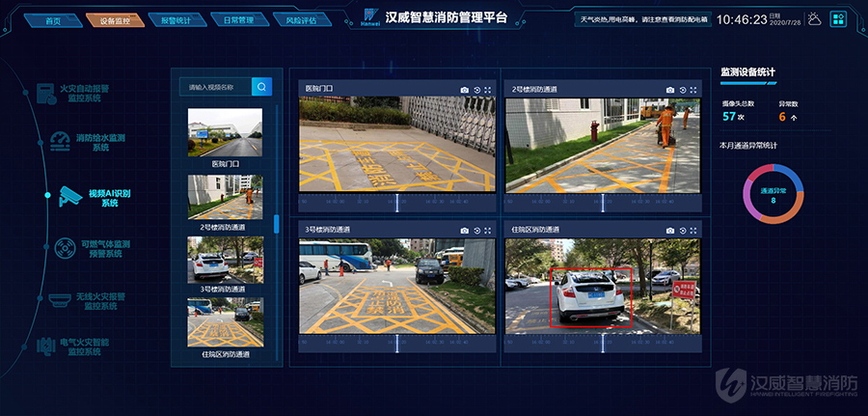The image size is (868, 416).
Task: Capture a snapshot of 2号楼消防通道 feed
Action: click(670, 90)
